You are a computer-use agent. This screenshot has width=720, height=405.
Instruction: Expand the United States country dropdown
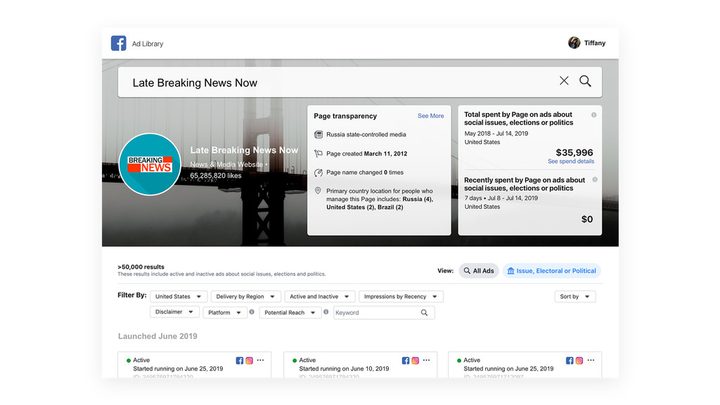179,297
